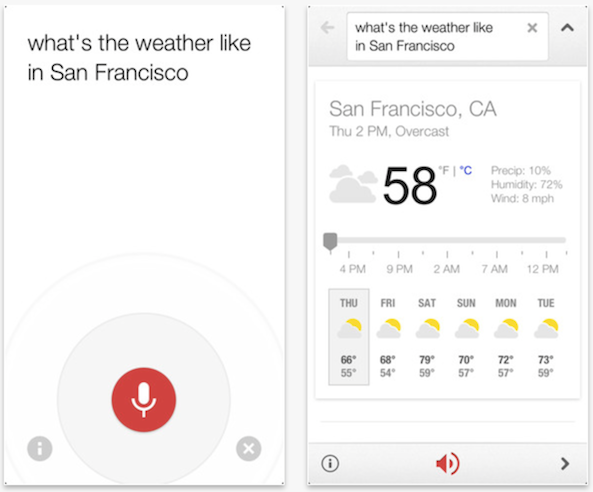Viewport: 593px width, 492px height.
Task: Switch temperature units to °F
Action: pos(444,171)
